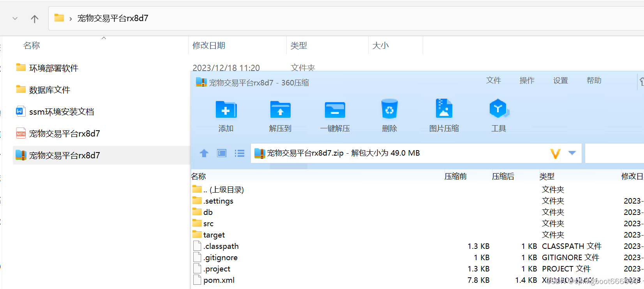Click the 名称 column header in archive list
This screenshot has width=644, height=289.
pos(199,176)
